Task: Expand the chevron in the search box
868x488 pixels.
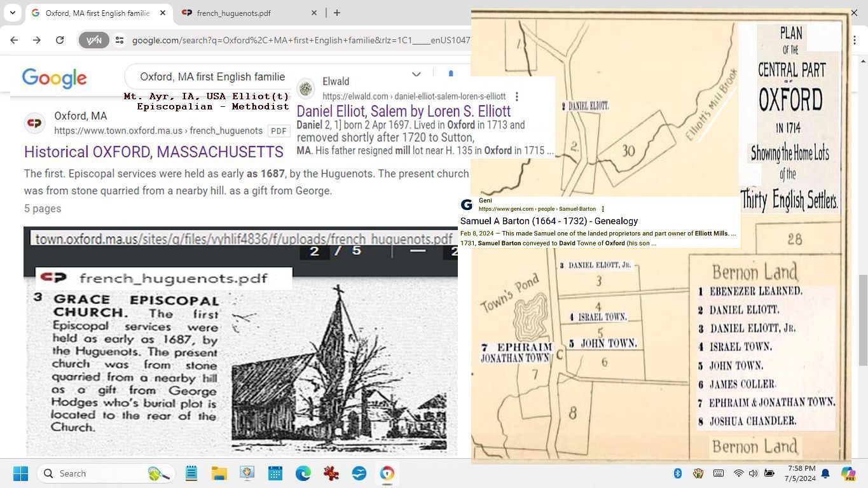Action: click(x=416, y=75)
